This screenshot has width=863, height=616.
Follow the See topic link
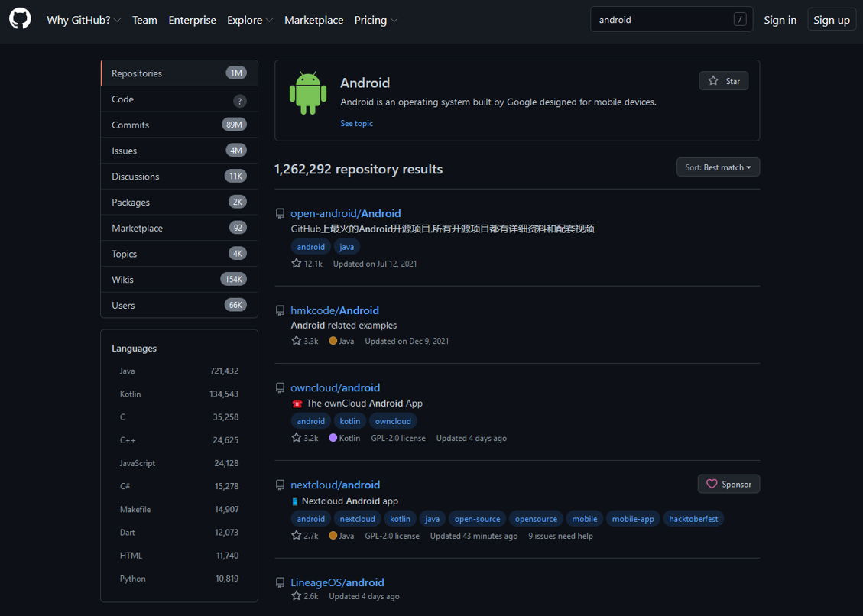click(356, 123)
